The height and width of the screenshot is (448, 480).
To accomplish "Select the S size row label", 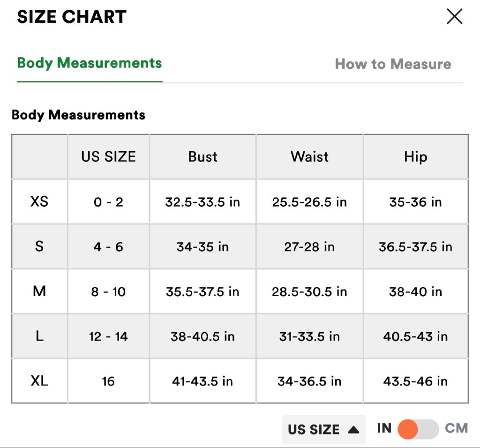I will point(39,246).
